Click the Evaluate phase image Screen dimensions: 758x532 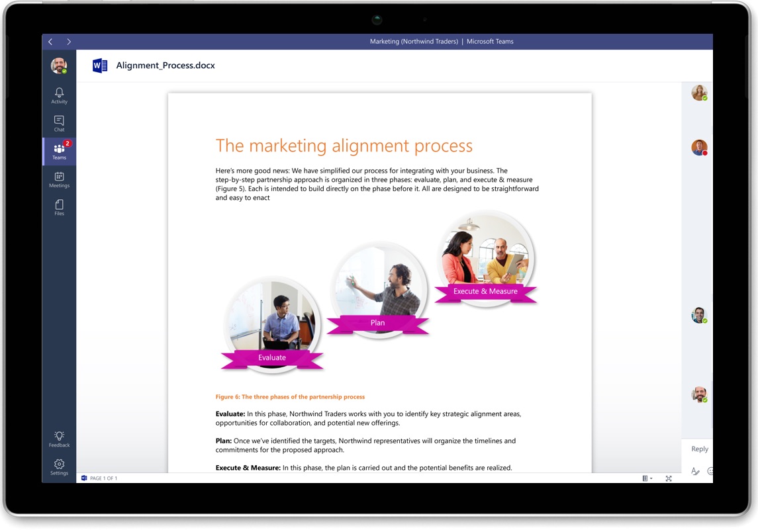point(272,324)
